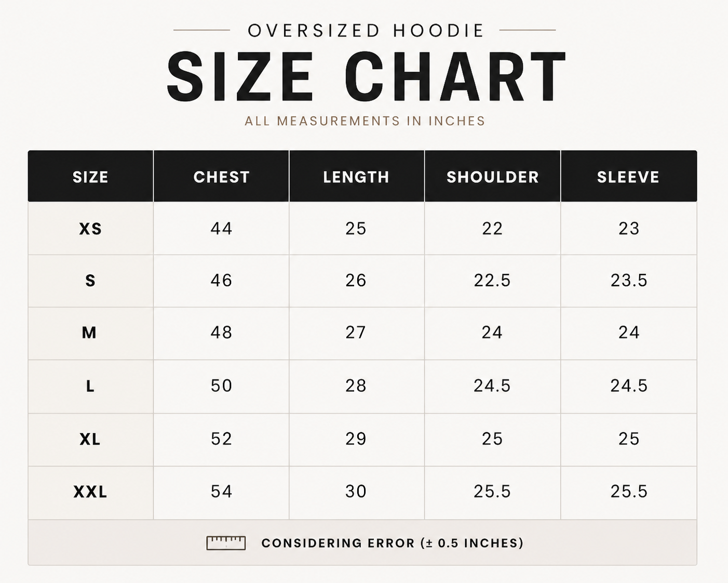Click the SIZE CHART title text

[x=367, y=77]
